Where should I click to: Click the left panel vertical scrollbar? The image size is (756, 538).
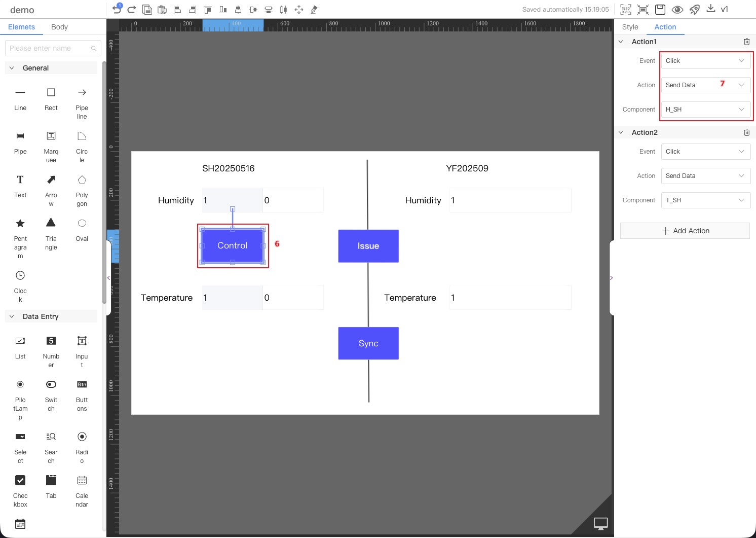[x=104, y=183]
